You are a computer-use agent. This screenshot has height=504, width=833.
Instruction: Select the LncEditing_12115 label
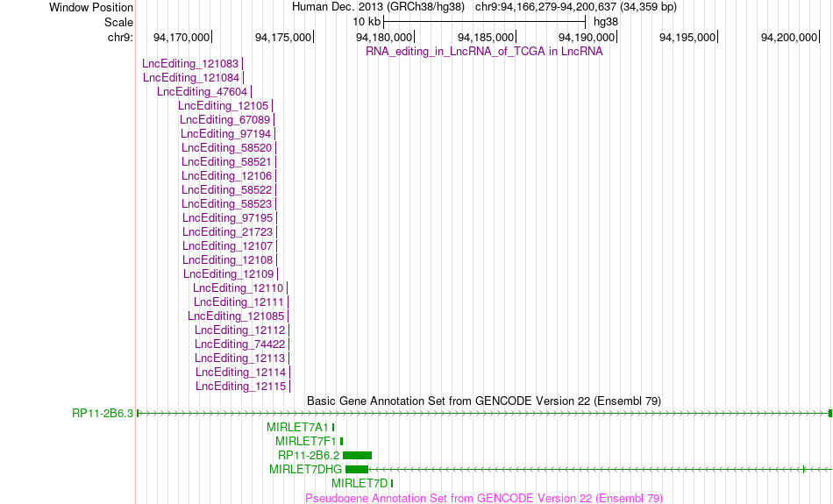[x=240, y=386]
